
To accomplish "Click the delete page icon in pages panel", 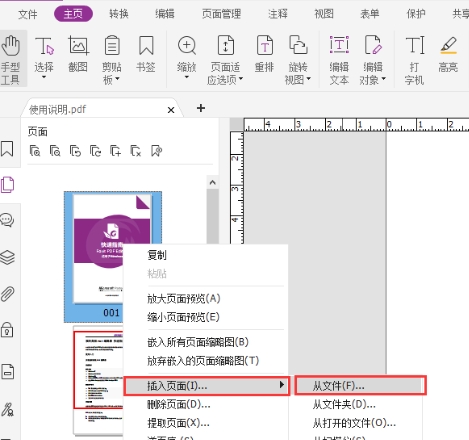I will [136, 151].
